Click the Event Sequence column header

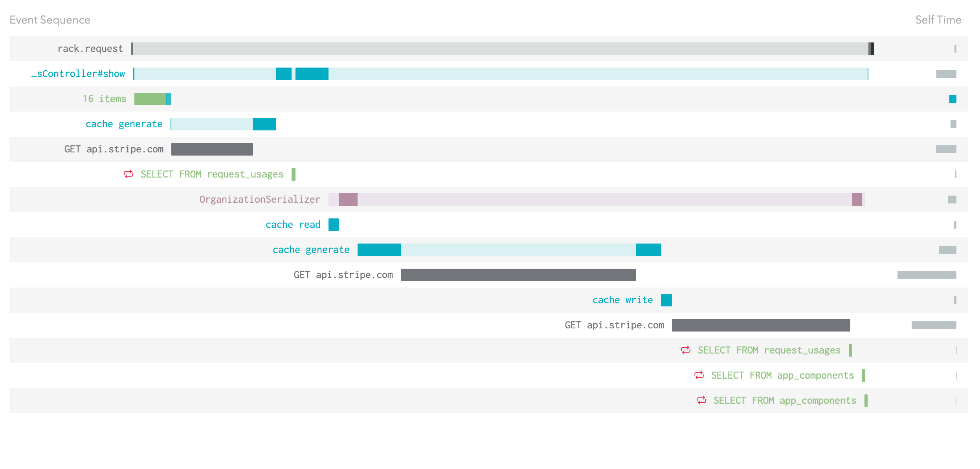coord(50,19)
